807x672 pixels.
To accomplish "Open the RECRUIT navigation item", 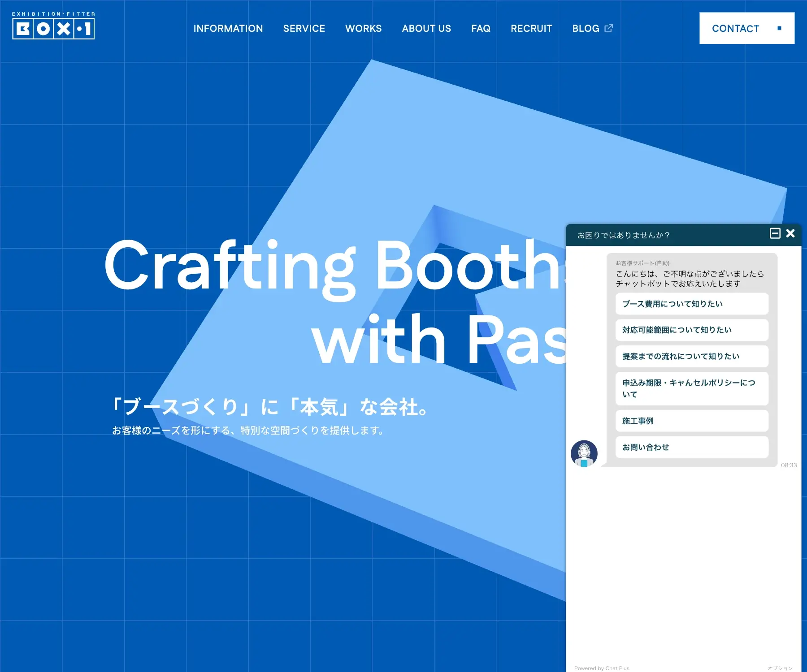I will [x=531, y=28].
